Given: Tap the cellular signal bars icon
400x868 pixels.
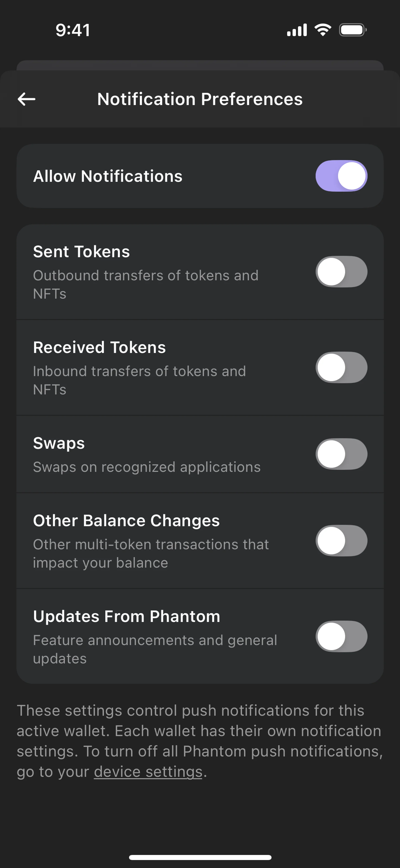Looking at the screenshot, I should [297, 30].
